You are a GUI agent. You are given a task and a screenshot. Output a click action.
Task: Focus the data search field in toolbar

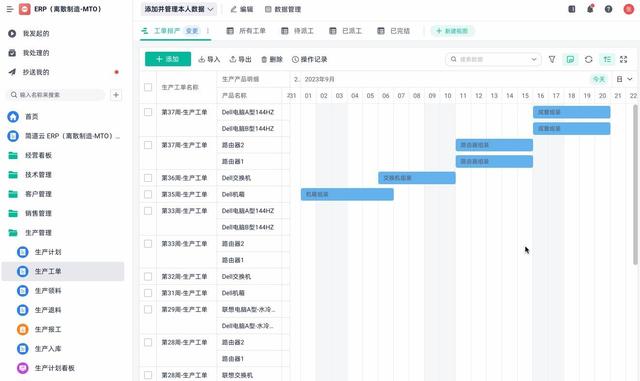click(493, 59)
